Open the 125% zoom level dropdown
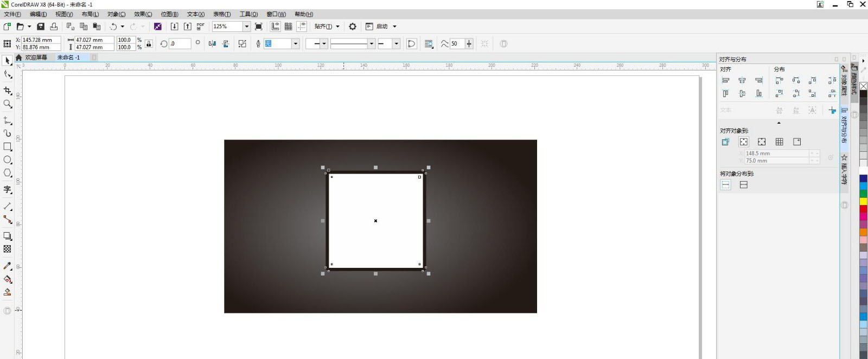This screenshot has width=868, height=359. tap(246, 27)
